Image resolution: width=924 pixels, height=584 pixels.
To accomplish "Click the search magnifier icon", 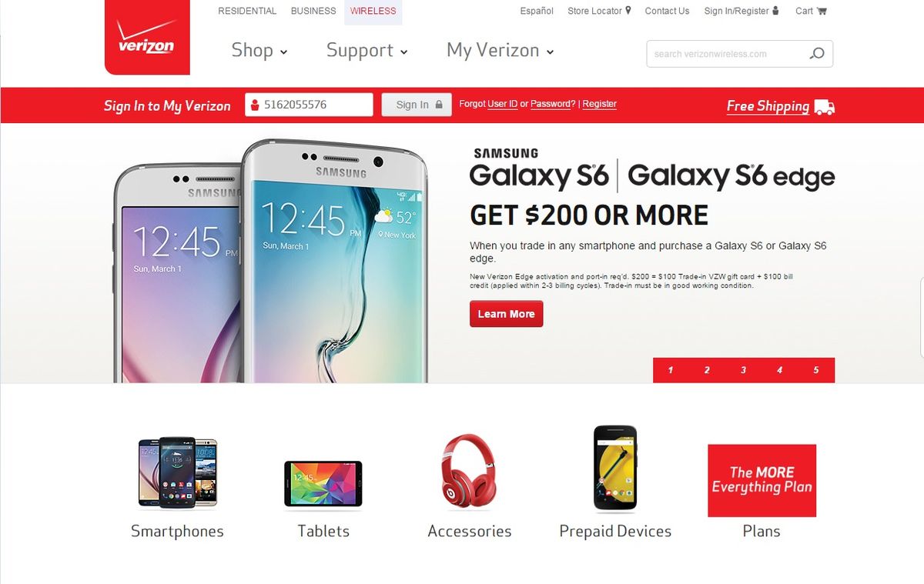I will [x=817, y=54].
